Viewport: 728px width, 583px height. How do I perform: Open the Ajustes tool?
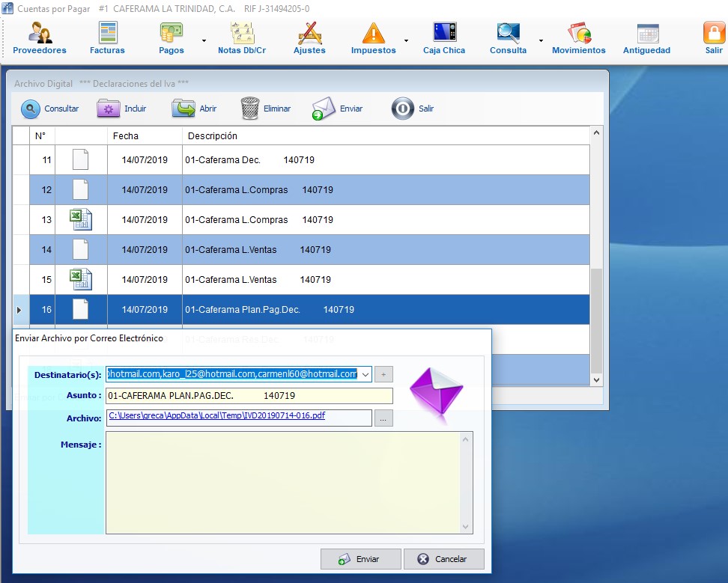[309, 38]
